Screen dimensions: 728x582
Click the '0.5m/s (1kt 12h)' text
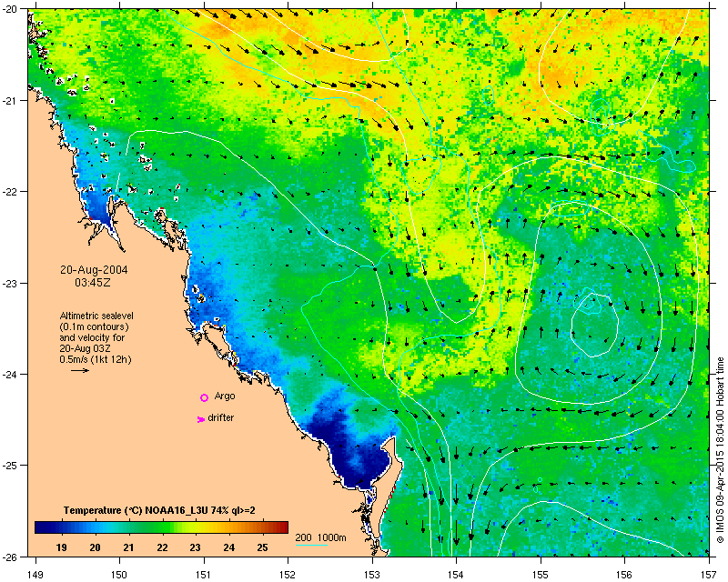96,360
